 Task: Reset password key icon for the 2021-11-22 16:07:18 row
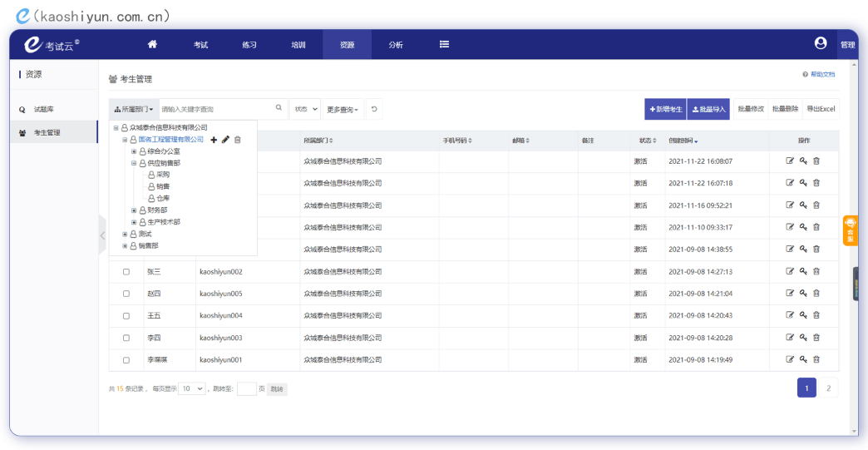(803, 183)
